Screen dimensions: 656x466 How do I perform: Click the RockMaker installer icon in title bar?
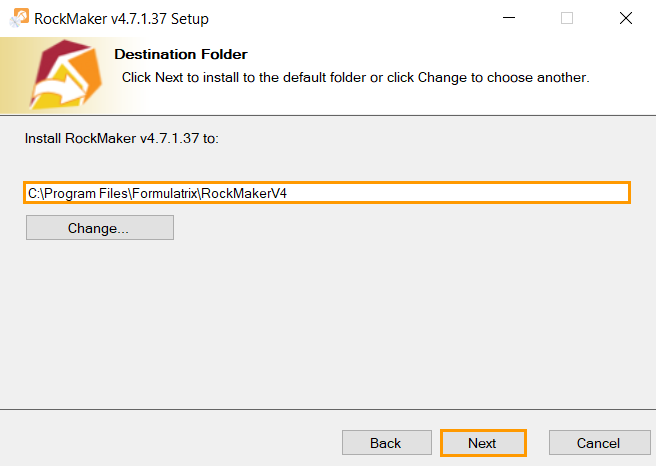(x=19, y=19)
